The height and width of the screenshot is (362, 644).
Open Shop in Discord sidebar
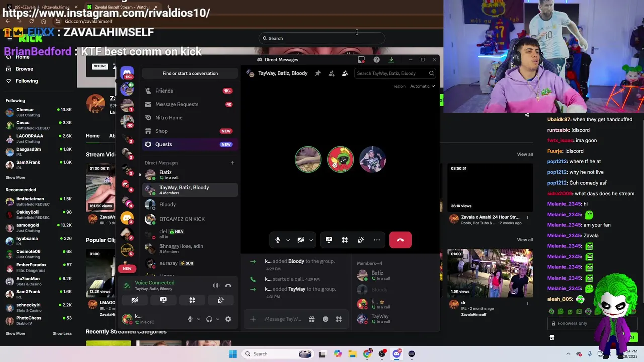[x=190, y=131]
